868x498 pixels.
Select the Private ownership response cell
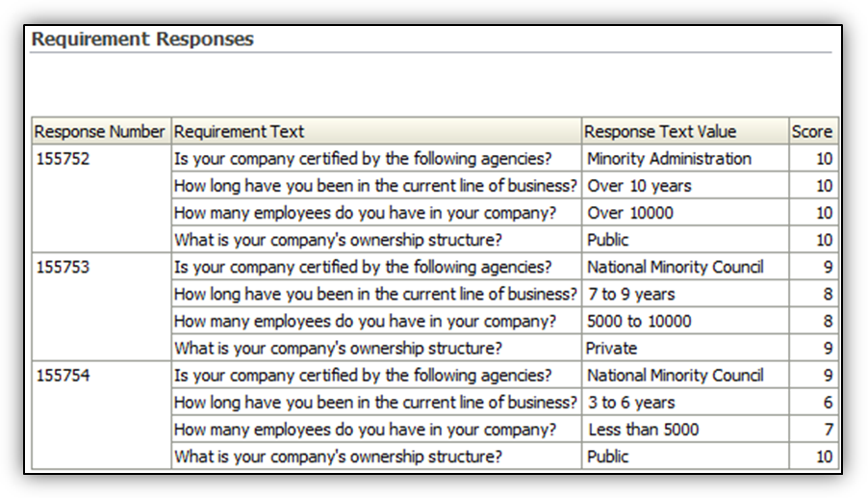(x=612, y=348)
